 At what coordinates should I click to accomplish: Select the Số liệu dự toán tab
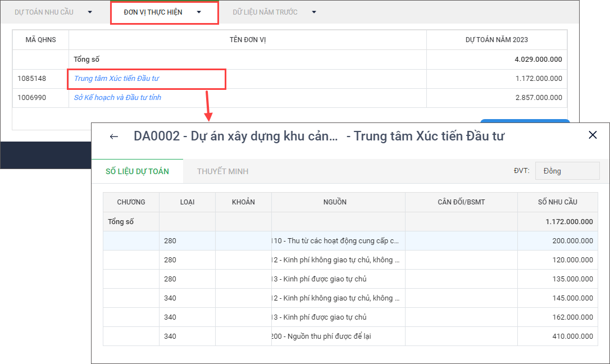click(x=137, y=171)
